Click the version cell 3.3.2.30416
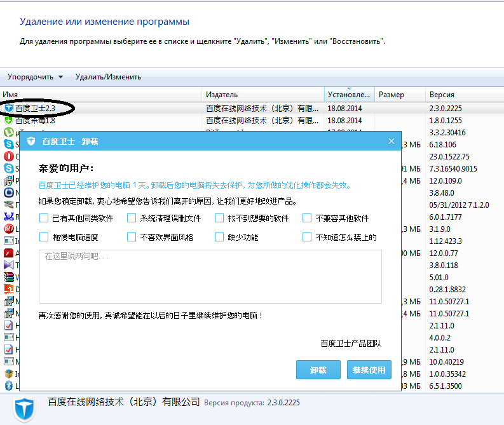This screenshot has height=425, width=504. pyautogui.click(x=447, y=133)
